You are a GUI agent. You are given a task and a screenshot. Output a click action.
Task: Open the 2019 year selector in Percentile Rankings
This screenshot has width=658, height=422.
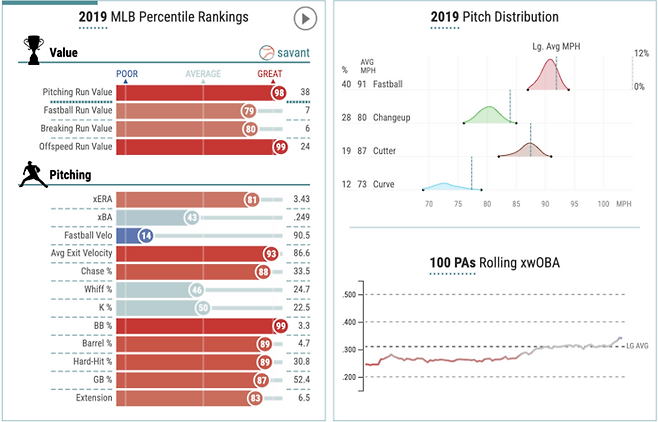point(95,17)
